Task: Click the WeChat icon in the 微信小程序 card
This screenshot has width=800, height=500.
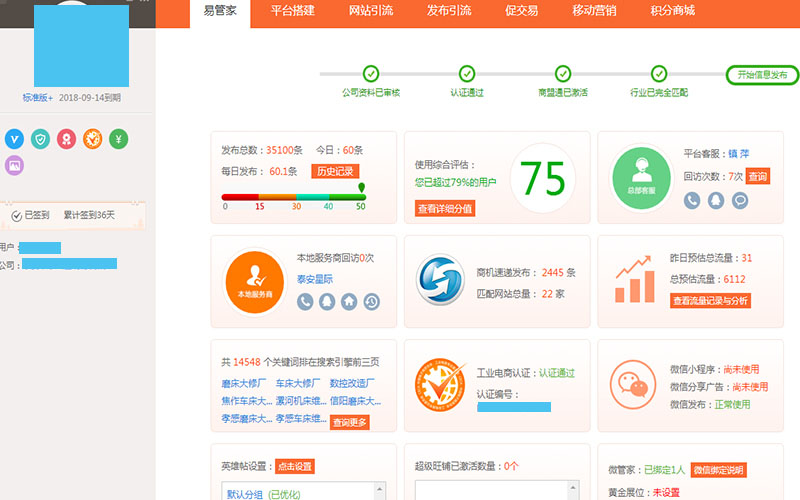Action: point(629,384)
